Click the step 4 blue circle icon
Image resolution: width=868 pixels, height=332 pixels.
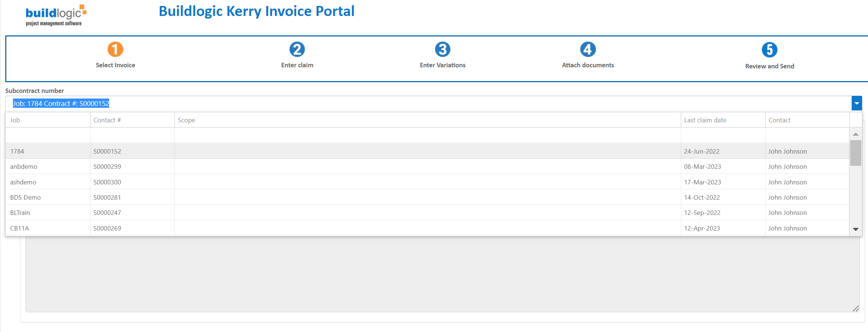pyautogui.click(x=588, y=49)
